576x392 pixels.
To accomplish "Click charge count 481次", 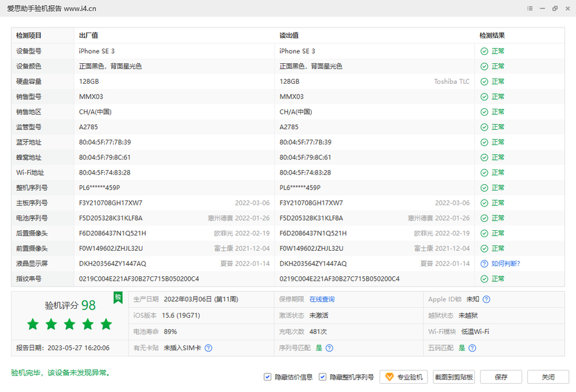I will coord(318,331).
